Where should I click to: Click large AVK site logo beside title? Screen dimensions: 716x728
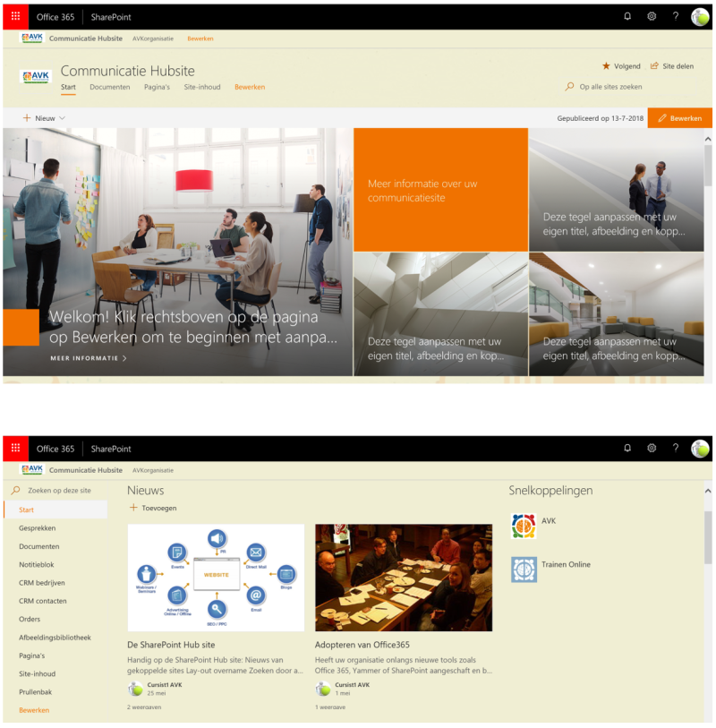tap(36, 76)
